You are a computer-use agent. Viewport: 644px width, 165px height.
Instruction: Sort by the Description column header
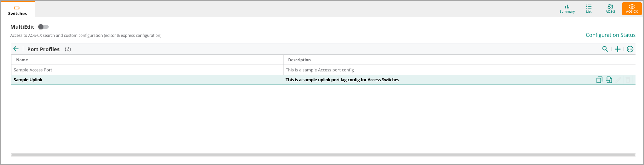click(299, 60)
